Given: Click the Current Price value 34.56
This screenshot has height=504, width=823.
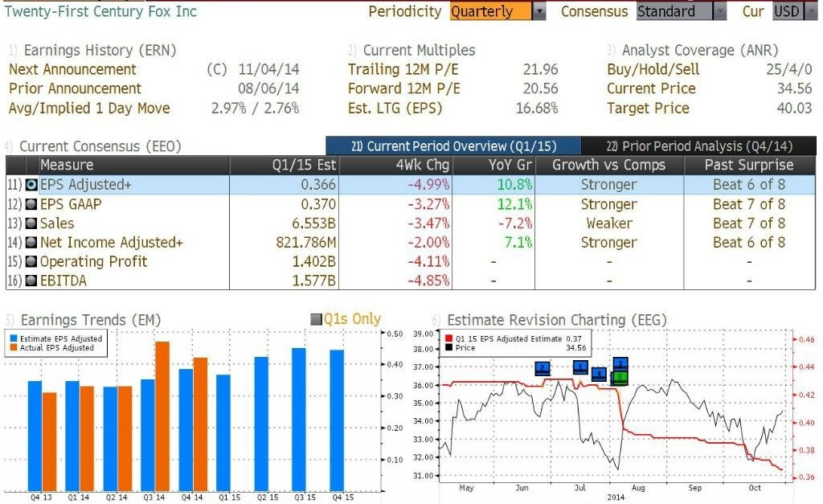Looking at the screenshot, I should pos(795,88).
